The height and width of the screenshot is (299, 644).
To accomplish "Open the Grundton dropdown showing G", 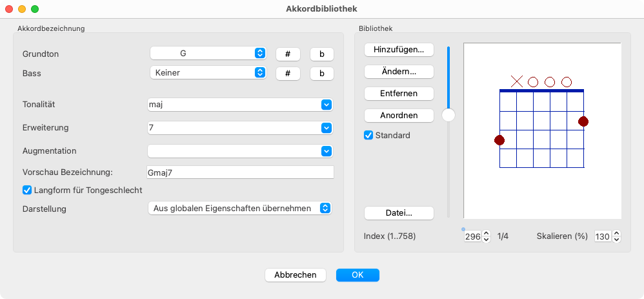I will (x=208, y=53).
